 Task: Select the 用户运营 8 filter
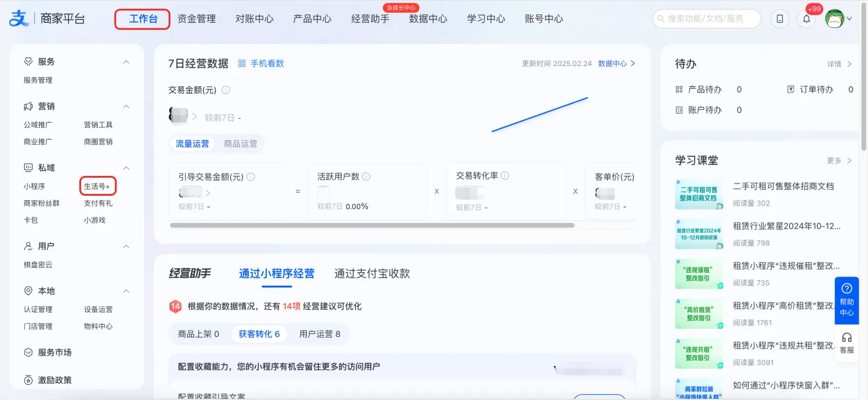tap(320, 334)
